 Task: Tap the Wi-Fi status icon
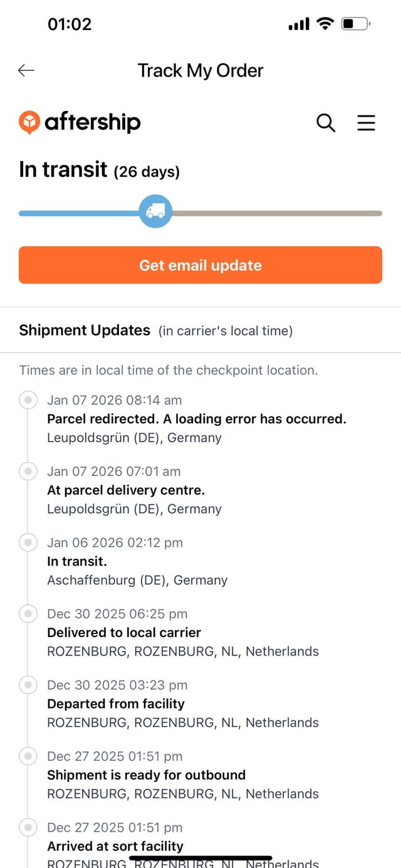325,24
